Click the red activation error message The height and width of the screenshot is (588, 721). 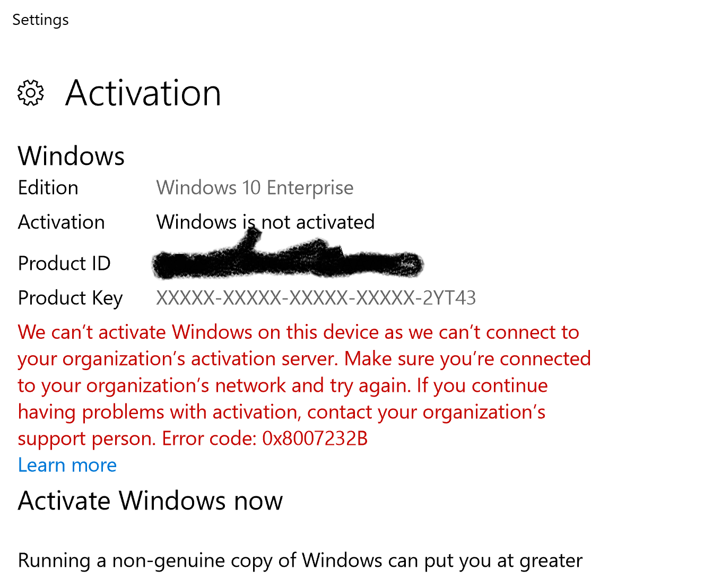click(304, 385)
